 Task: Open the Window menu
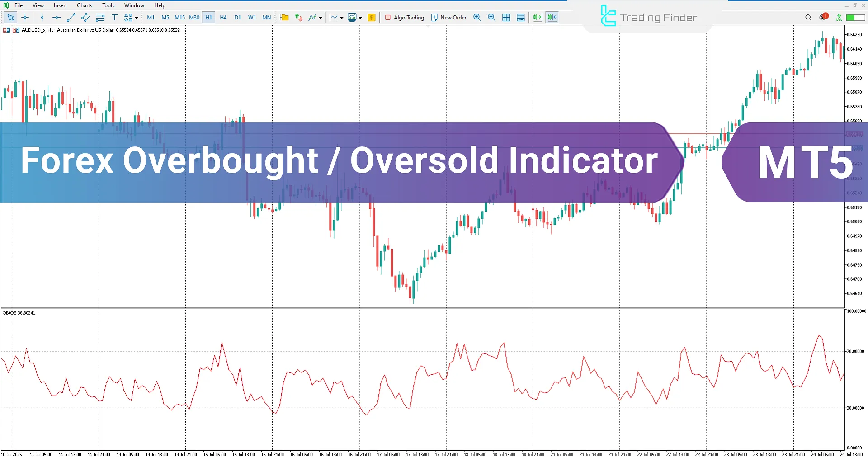pos(134,5)
